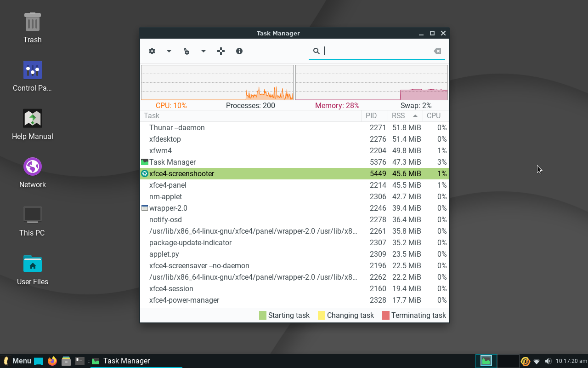588x368 pixels.
Task: Open the About information icon
Action: click(239, 51)
